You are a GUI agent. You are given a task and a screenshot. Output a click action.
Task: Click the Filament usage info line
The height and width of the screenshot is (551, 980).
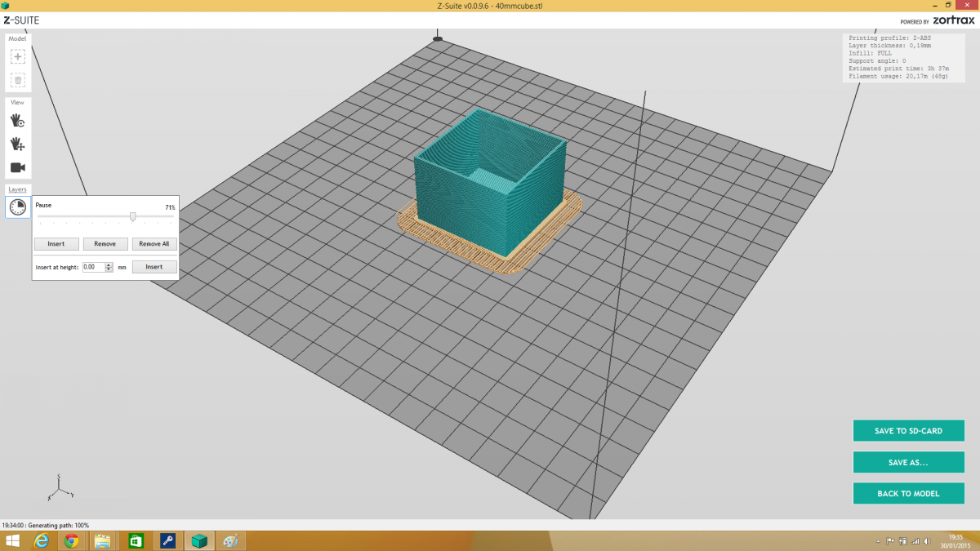(897, 76)
